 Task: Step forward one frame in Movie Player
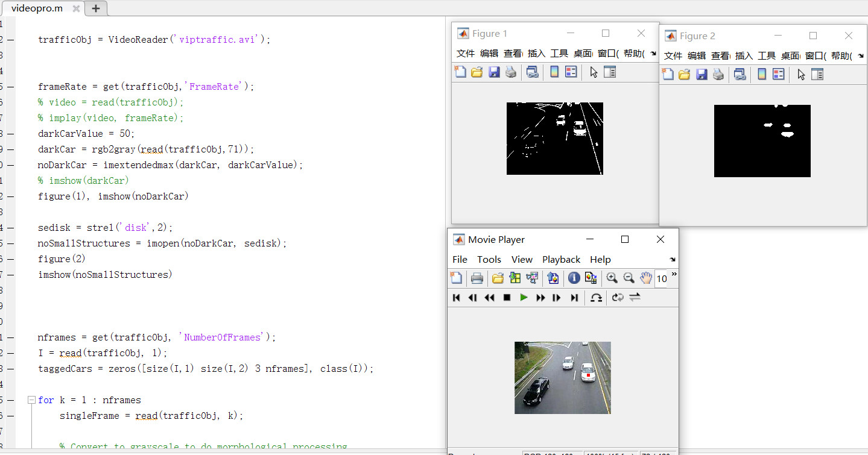(x=557, y=298)
